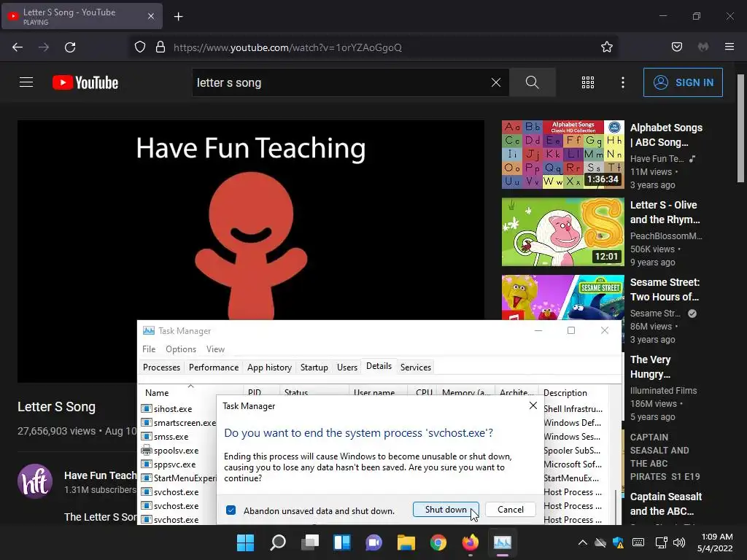Open the tracking protection shield icon
Viewport: 747px width, 560px height.
point(139,47)
